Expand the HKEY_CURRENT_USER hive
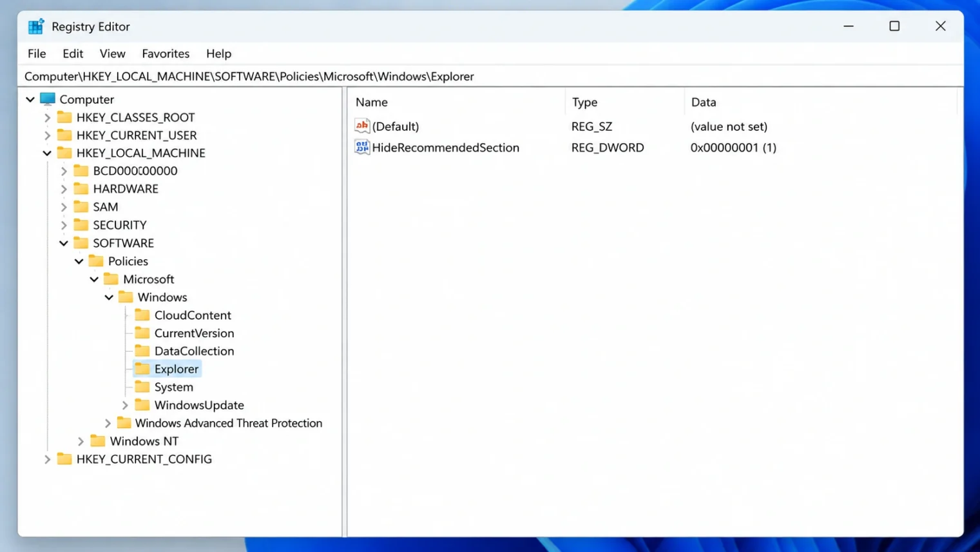The width and height of the screenshot is (980, 552). [47, 135]
